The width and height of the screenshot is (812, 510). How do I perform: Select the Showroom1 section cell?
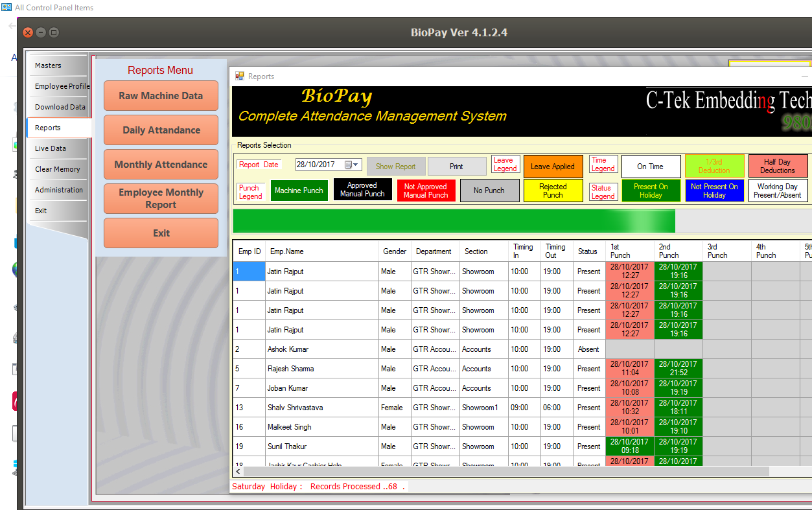click(x=484, y=408)
